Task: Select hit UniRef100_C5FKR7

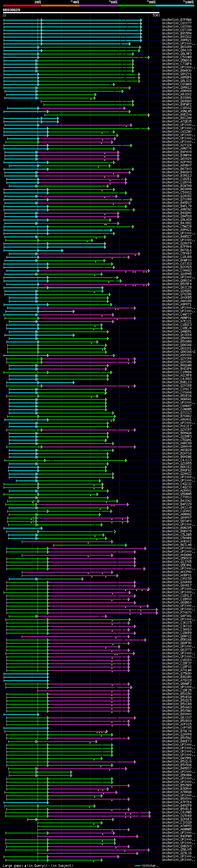Action: click(x=177, y=253)
